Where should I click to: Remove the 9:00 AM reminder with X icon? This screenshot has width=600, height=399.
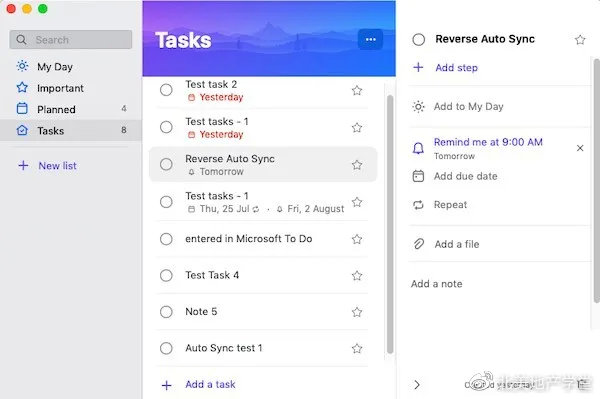click(580, 148)
